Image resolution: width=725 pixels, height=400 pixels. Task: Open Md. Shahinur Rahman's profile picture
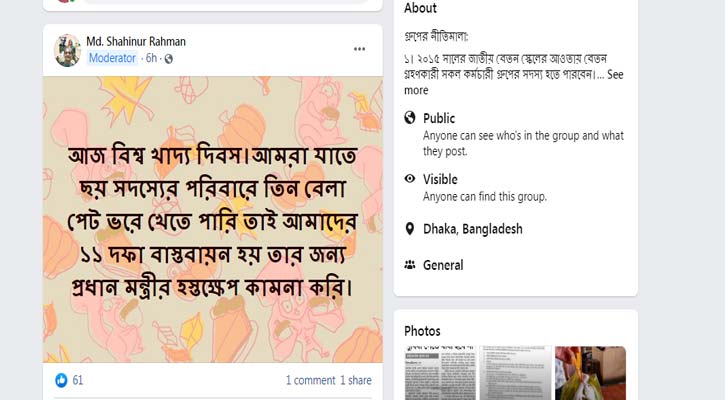click(68, 50)
